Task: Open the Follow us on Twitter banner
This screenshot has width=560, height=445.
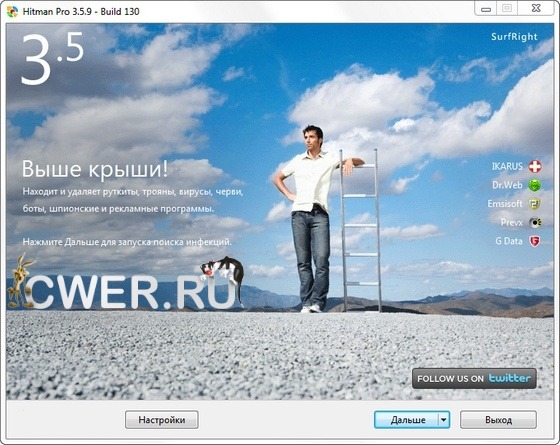Action: pyautogui.click(x=474, y=379)
